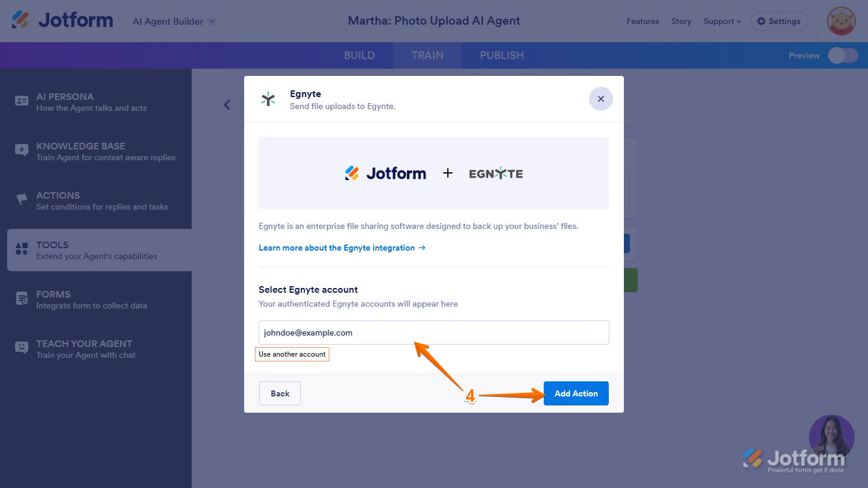Switch to the PUBLISH tab
868x488 pixels.
coord(502,55)
